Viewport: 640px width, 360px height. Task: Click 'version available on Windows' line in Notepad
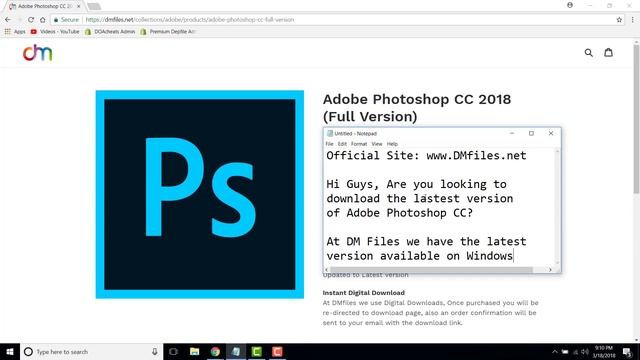point(419,256)
